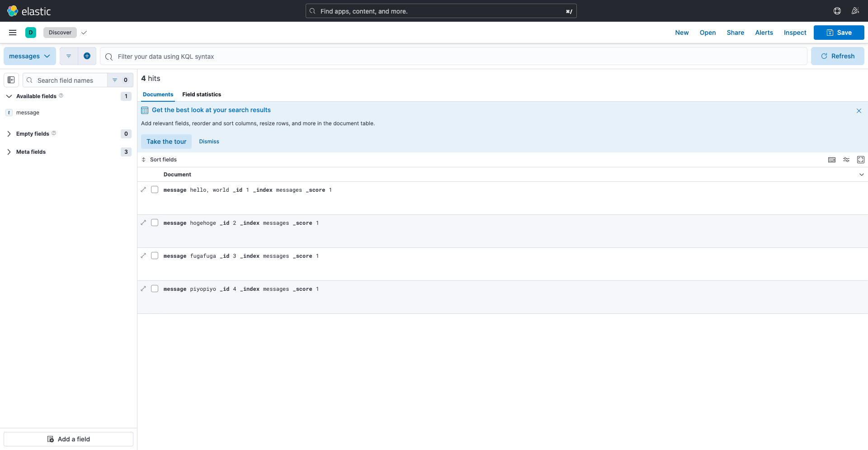868x450 pixels.
Task: Select the piyopiyo row checkbox
Action: (155, 289)
